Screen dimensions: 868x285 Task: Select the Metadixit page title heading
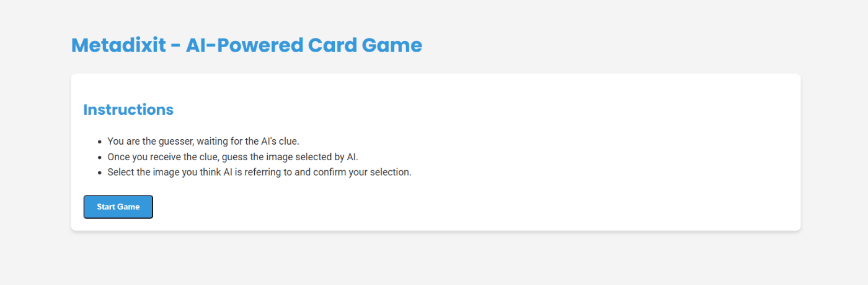click(x=247, y=45)
